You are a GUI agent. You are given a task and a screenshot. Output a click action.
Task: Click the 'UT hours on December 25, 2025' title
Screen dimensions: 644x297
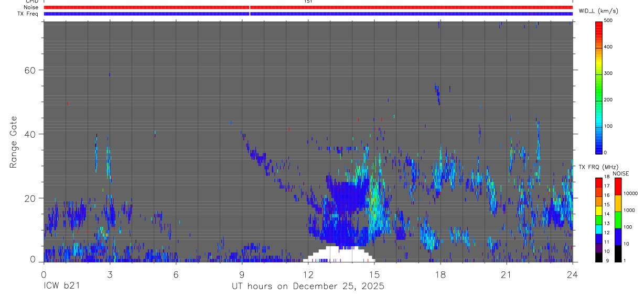tap(308, 287)
